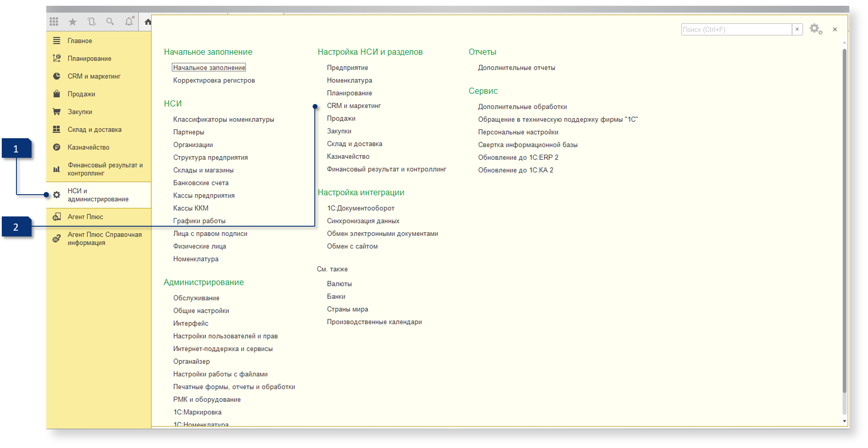Click the Поиск (Ctrl+F) search field
Viewport: 868px width, 448px height.
[736, 29]
